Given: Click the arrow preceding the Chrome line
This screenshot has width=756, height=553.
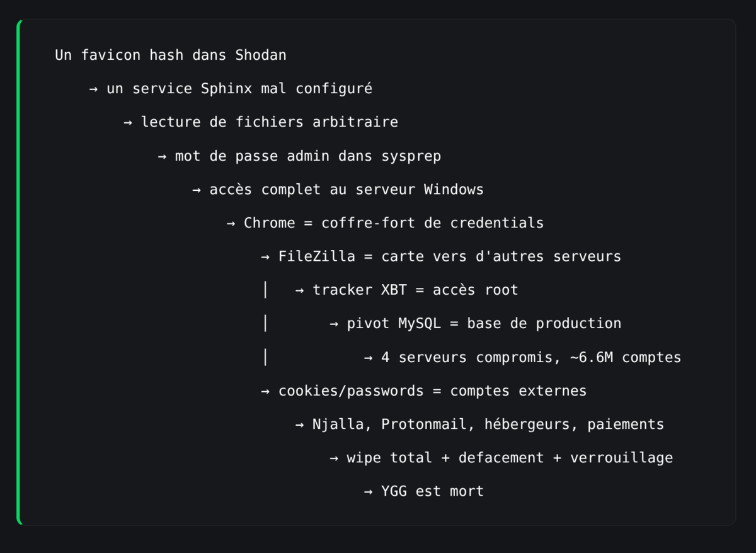Looking at the screenshot, I should click(231, 223).
